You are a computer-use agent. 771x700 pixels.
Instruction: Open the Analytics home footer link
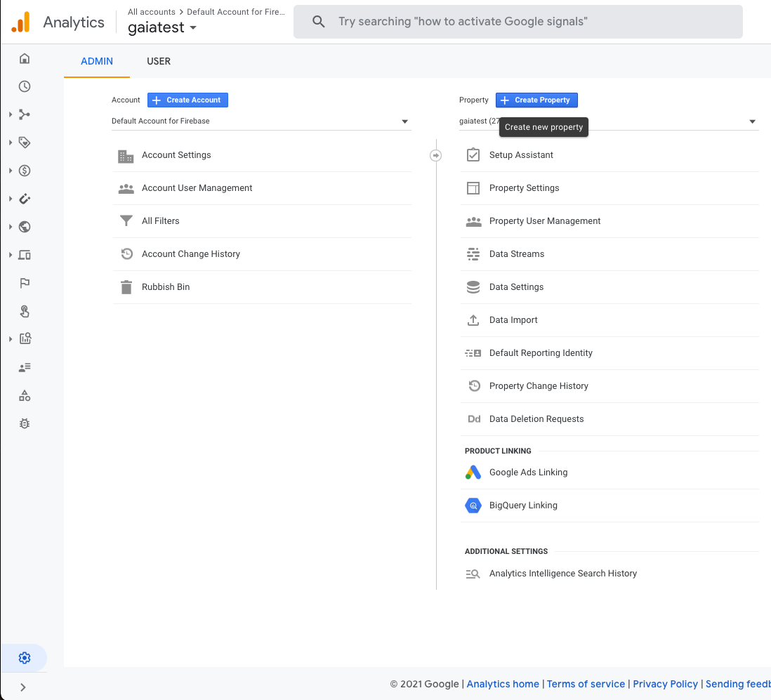point(503,684)
